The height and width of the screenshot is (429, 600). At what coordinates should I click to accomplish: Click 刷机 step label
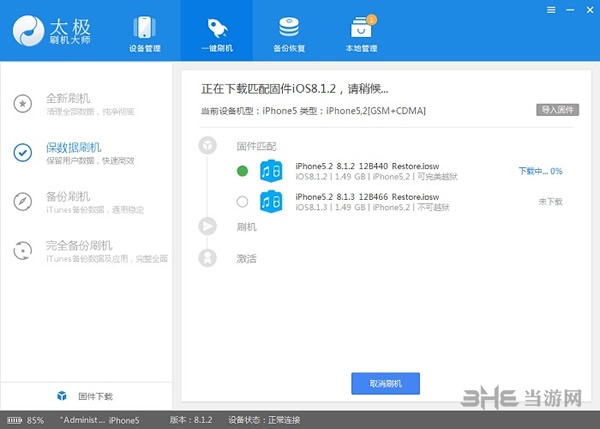pos(246,227)
